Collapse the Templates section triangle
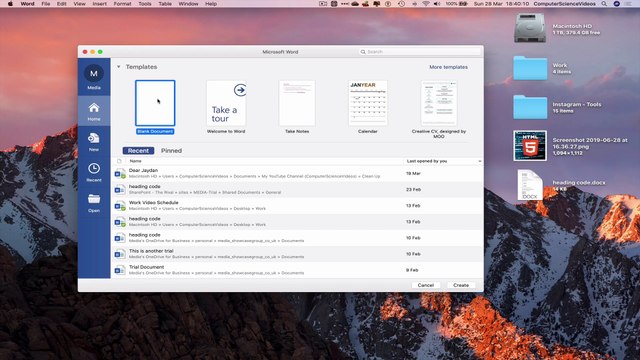This screenshot has width=640, height=360. [119, 67]
